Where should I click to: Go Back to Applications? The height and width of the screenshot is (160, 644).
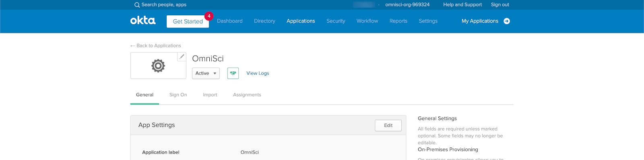(x=156, y=46)
